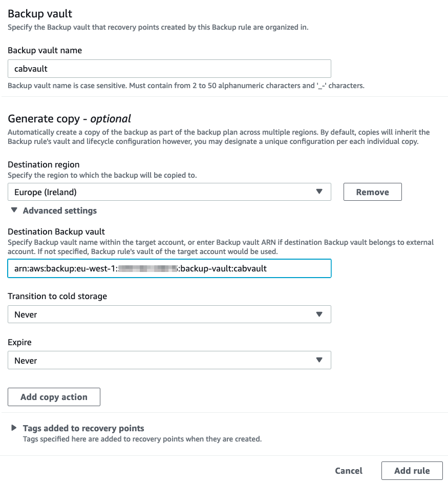Click the Backup vault name input field
The image size is (448, 484).
coord(169,68)
